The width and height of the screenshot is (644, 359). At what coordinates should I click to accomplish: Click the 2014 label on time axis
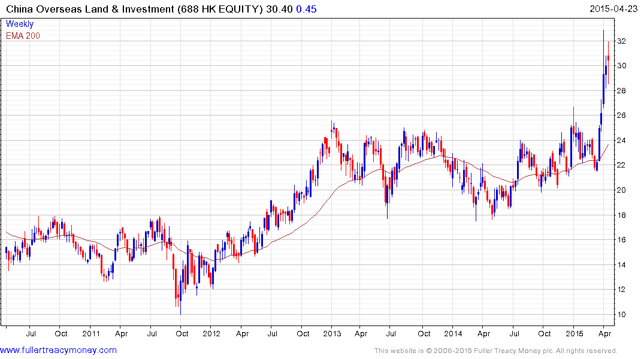453,333
